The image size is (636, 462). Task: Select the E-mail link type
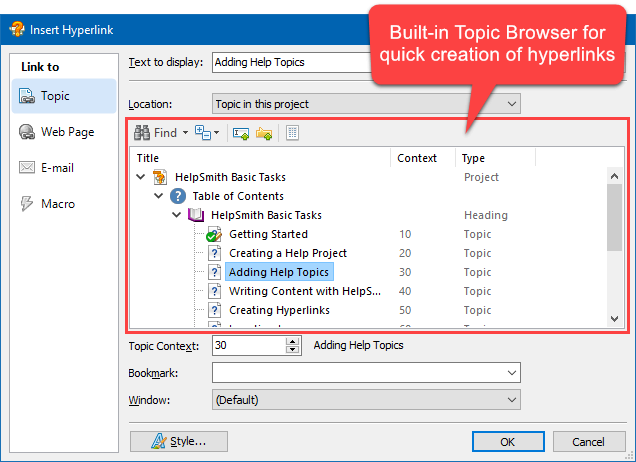coord(64,168)
